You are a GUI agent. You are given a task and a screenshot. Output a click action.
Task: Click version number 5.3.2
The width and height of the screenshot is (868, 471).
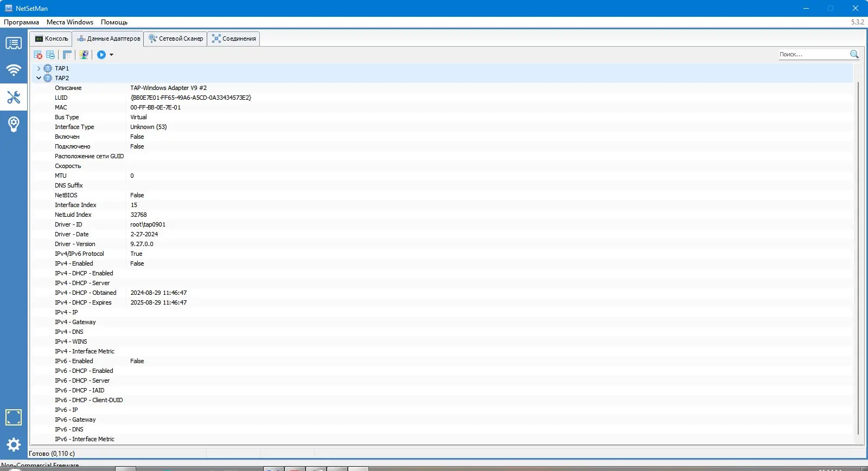[857, 22]
